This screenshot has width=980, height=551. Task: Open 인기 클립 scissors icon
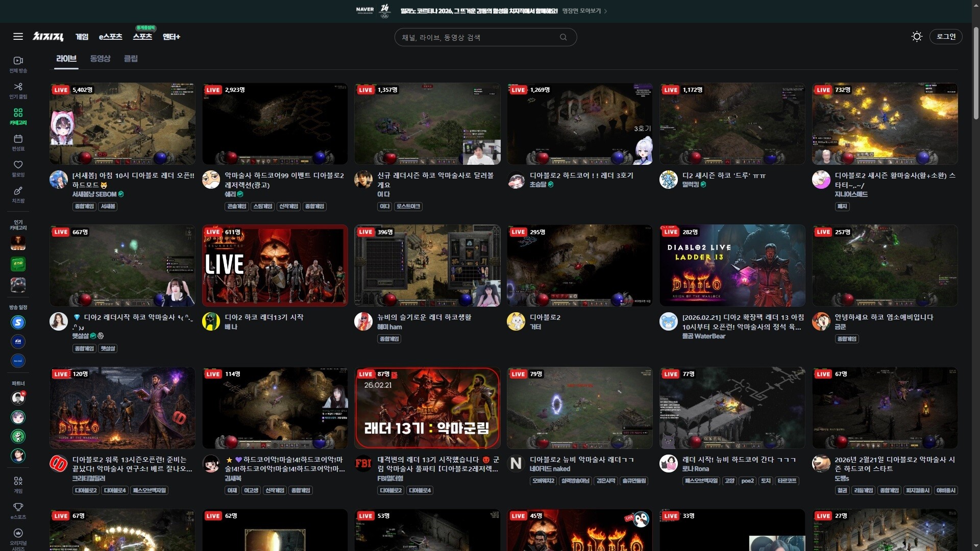(18, 87)
